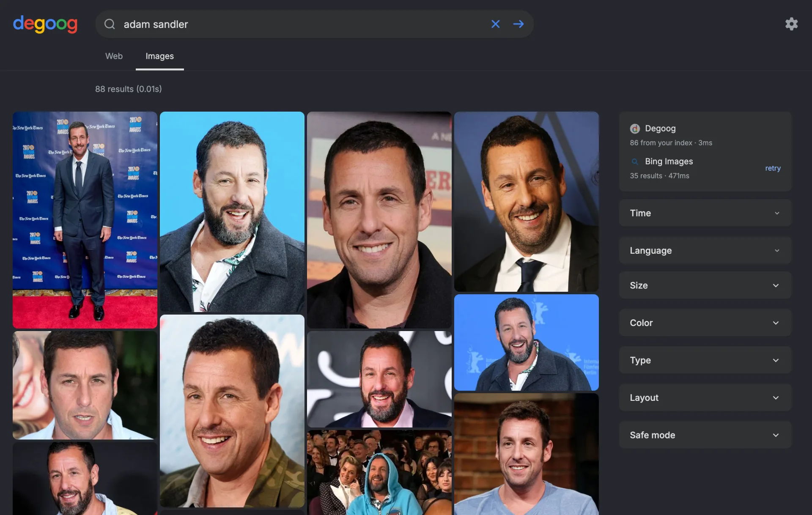Click the '86 from your index · 3ms' text
812x515 pixels.
coord(671,143)
